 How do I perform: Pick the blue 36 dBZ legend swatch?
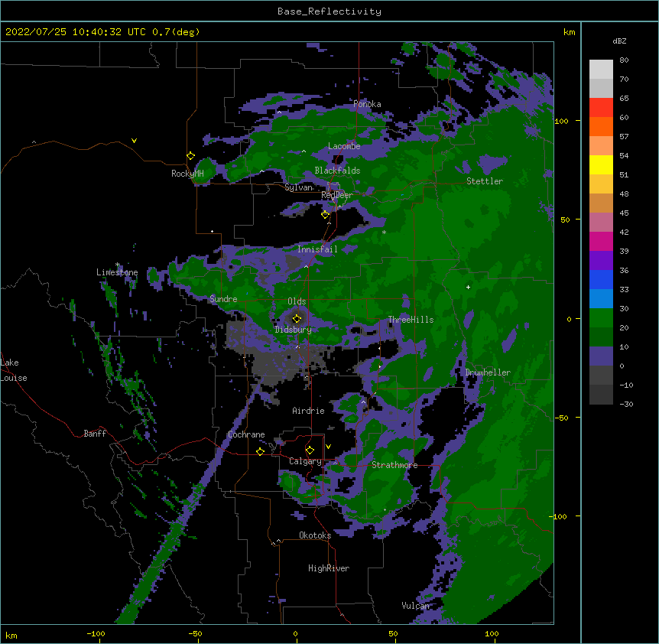click(601, 279)
